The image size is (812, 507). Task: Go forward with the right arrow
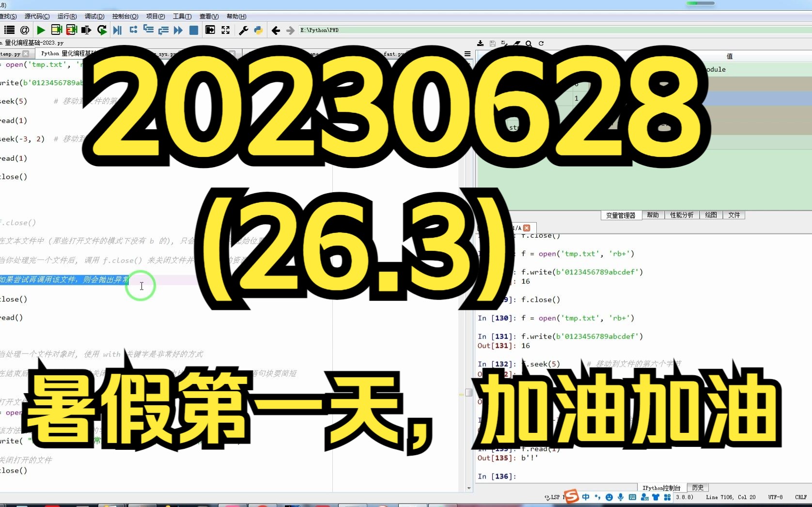(x=290, y=31)
